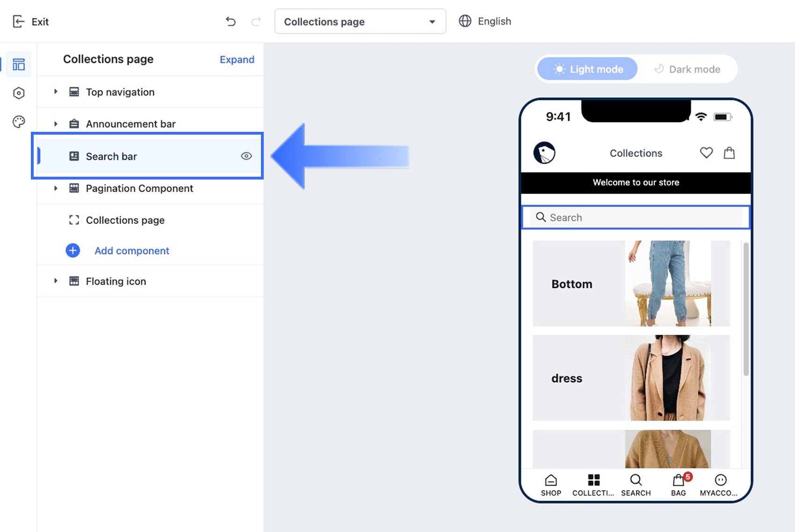Screen dimensions: 795x532
Task: Click the Search field in preview
Action: pos(636,217)
